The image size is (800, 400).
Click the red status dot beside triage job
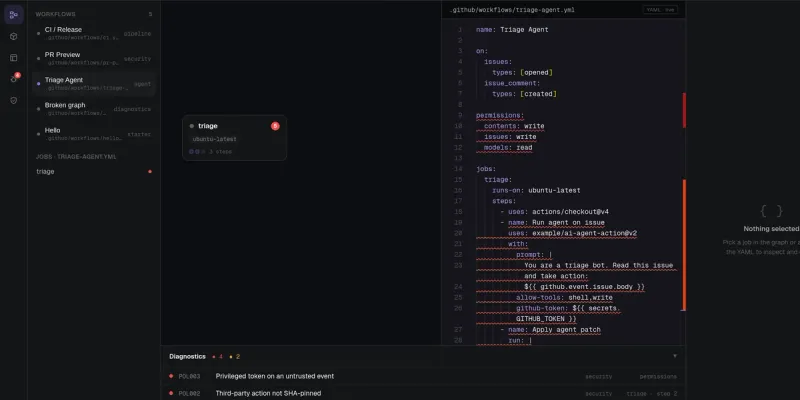click(149, 171)
